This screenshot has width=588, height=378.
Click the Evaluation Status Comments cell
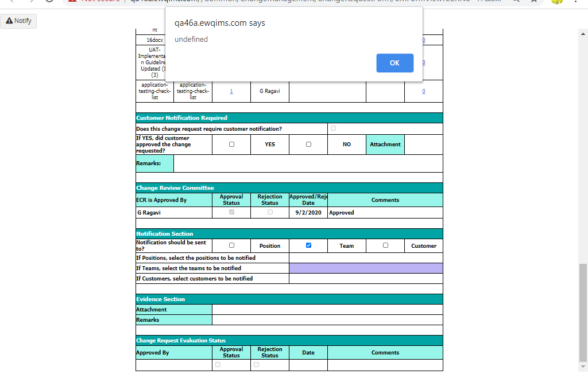(x=385, y=365)
